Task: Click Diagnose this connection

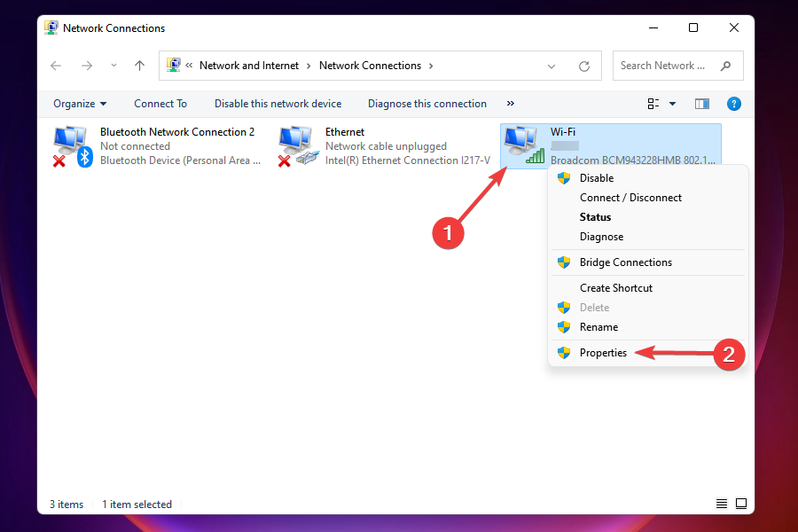Action: [427, 104]
